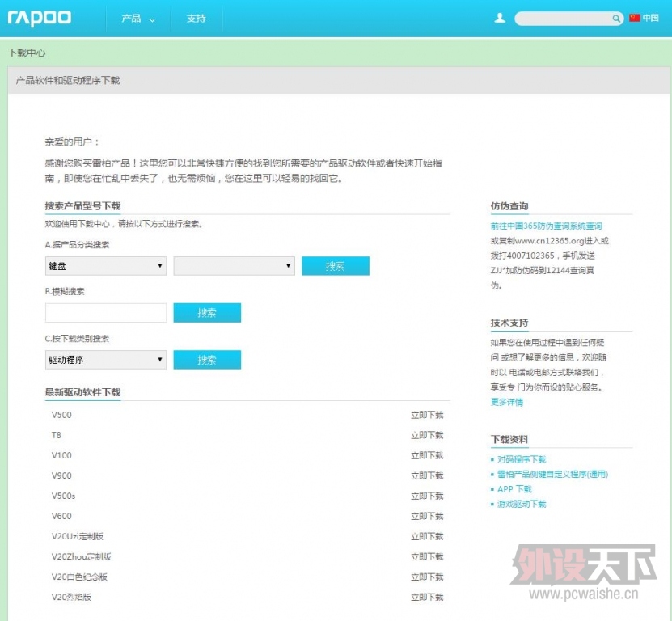Viewport: 672px width, 621px height.
Task: Open the APP 下载 link
Action: tap(514, 489)
